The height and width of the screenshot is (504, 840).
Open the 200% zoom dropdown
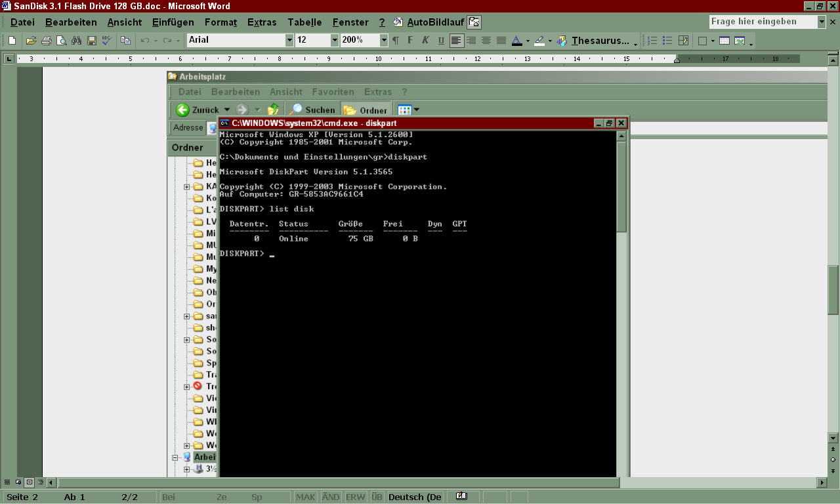[x=384, y=41]
